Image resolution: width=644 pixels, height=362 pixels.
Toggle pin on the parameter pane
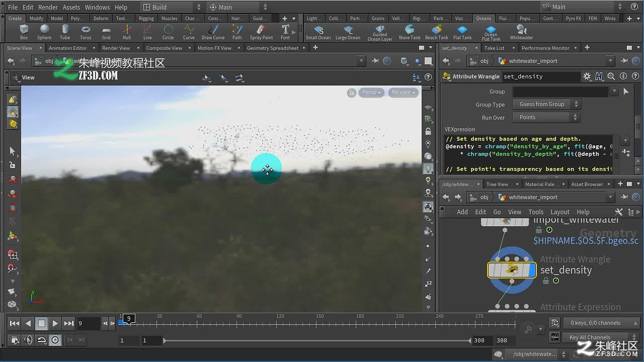click(x=624, y=61)
